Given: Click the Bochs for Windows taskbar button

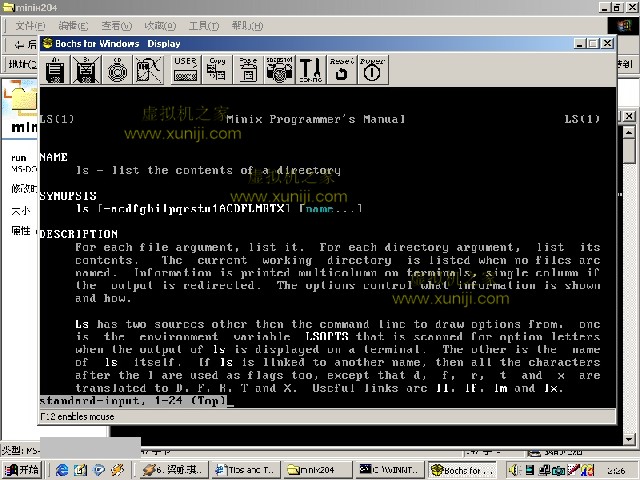Looking at the screenshot, I should point(462,470).
